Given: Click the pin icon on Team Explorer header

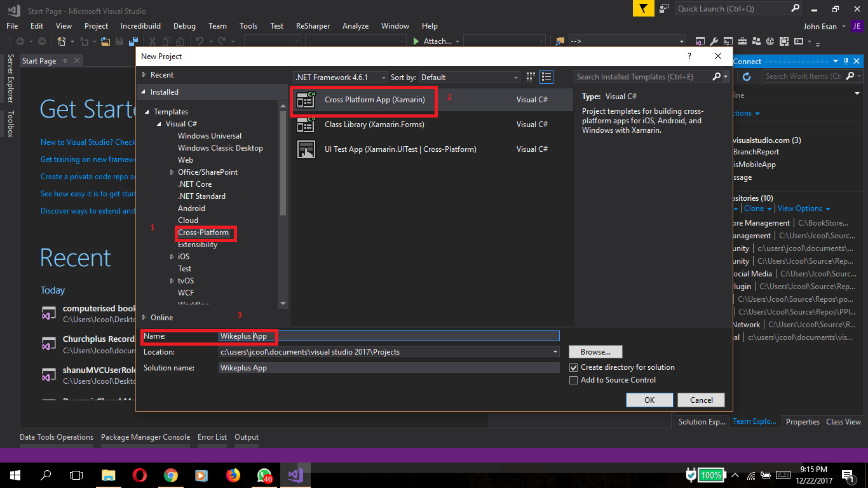Looking at the screenshot, I should tap(846, 61).
